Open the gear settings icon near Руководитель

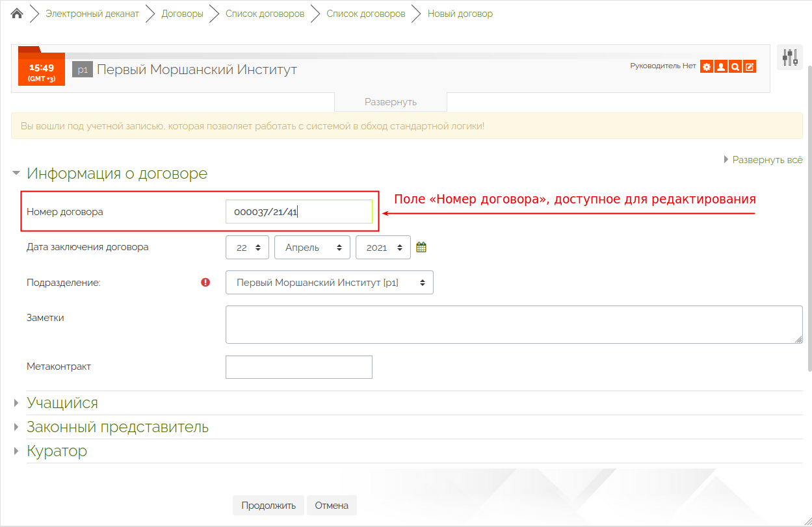pyautogui.click(x=706, y=66)
